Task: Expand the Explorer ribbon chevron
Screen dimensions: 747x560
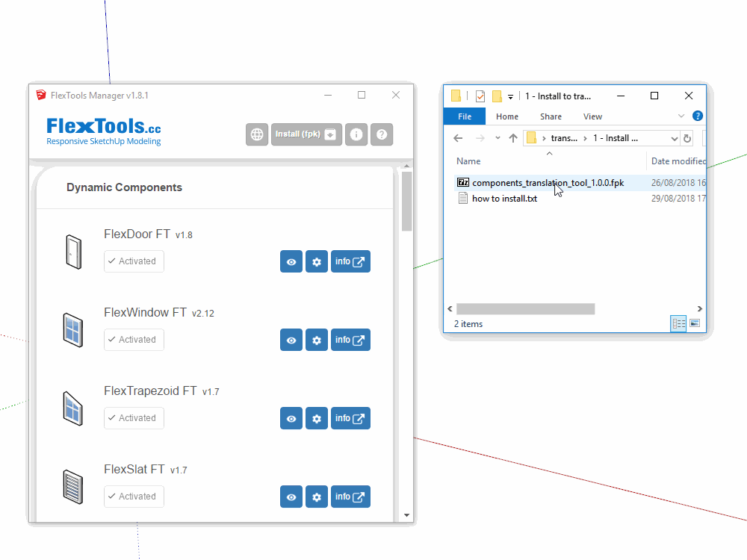Action: click(681, 116)
